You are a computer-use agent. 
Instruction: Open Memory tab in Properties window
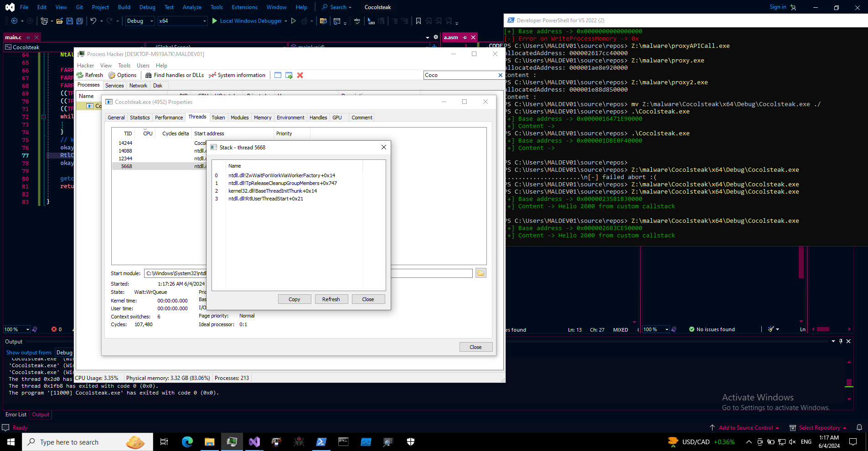point(263,118)
